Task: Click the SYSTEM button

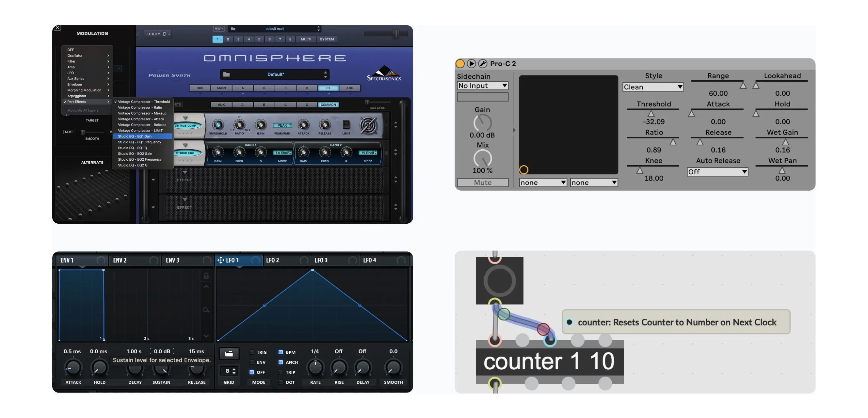Action: [x=327, y=40]
